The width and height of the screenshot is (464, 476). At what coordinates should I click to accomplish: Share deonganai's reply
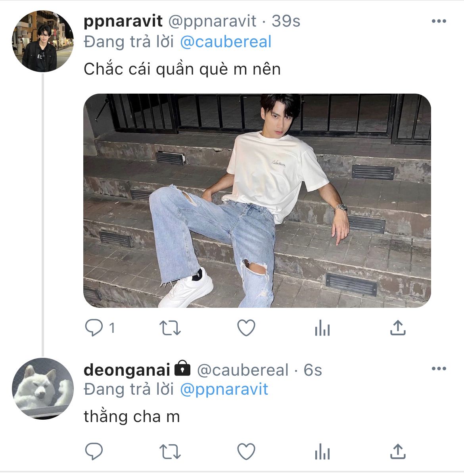[x=398, y=451]
